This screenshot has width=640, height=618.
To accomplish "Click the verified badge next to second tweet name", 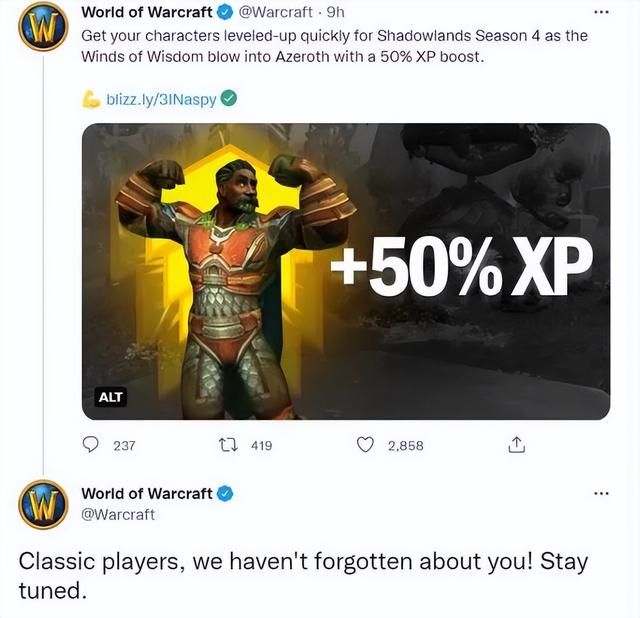I will pos(224,494).
